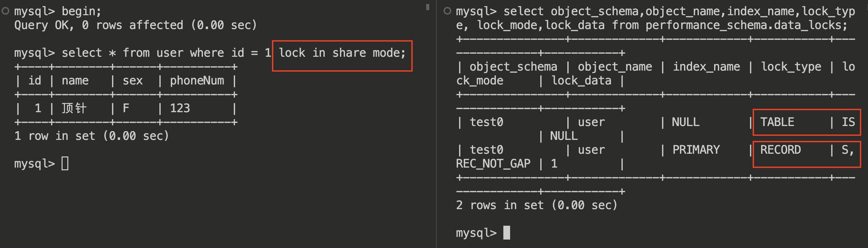The image size is (868, 248).
Task: Click the "1 row in set" result line
Action: (91, 136)
